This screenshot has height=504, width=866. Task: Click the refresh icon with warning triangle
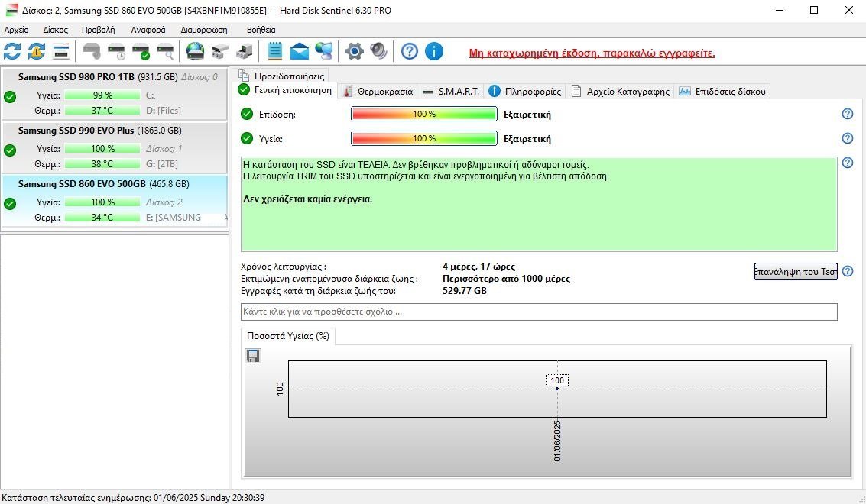pos(37,51)
